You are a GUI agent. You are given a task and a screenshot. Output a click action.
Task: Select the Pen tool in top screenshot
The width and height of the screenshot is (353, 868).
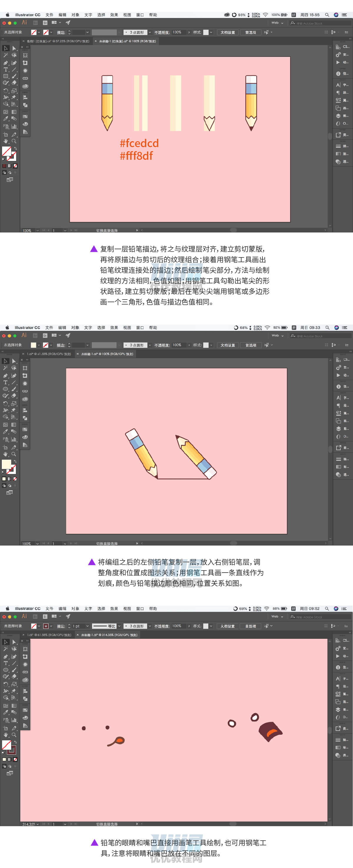click(x=5, y=63)
